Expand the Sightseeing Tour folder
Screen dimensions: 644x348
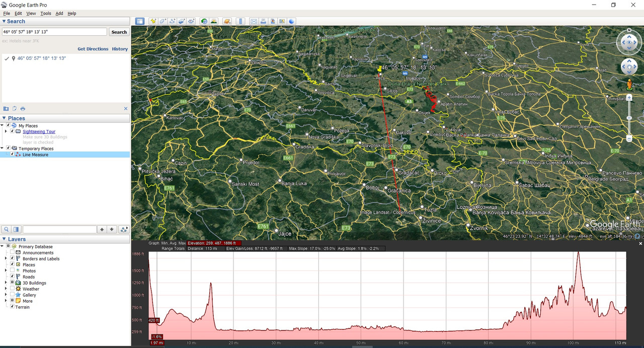(6, 131)
